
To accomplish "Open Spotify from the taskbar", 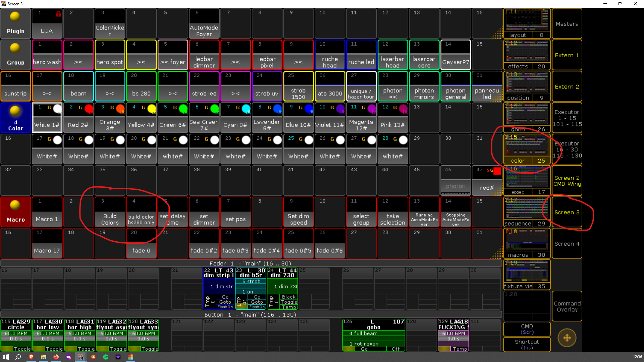I will coord(106,357).
